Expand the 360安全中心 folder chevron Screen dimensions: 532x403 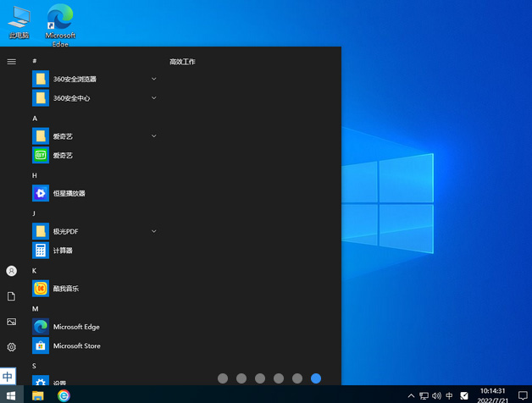[153, 97]
